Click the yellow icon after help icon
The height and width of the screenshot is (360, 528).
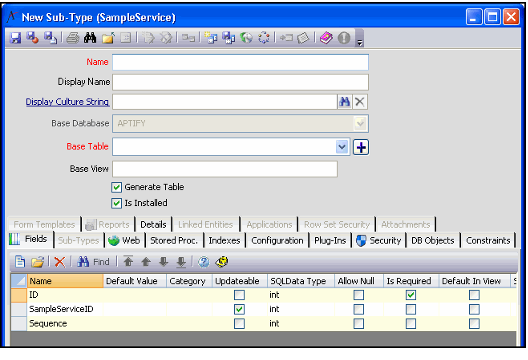(222, 262)
